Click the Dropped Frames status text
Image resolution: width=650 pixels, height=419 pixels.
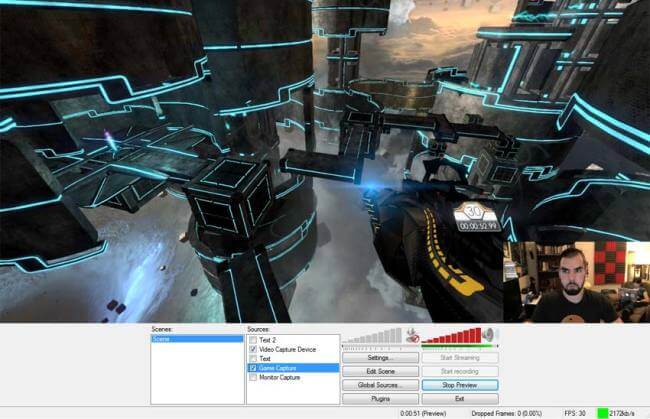507,413
